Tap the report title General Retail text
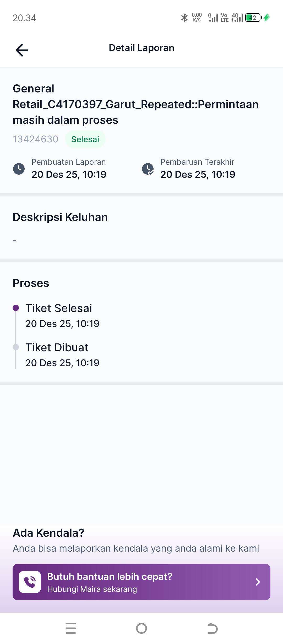 pyautogui.click(x=135, y=104)
